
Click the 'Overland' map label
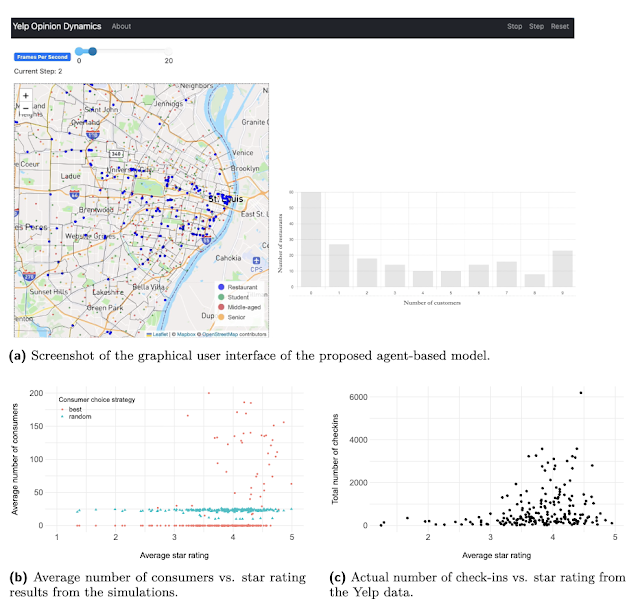(x=85, y=122)
